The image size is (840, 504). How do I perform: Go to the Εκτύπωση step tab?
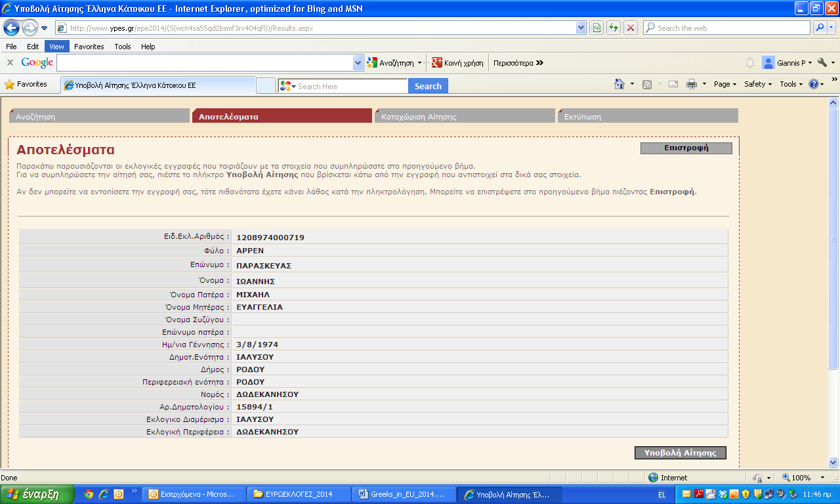(x=648, y=116)
